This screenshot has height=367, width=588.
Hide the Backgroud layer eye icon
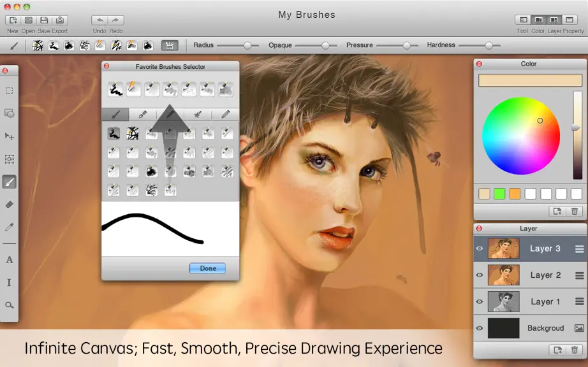click(x=479, y=328)
